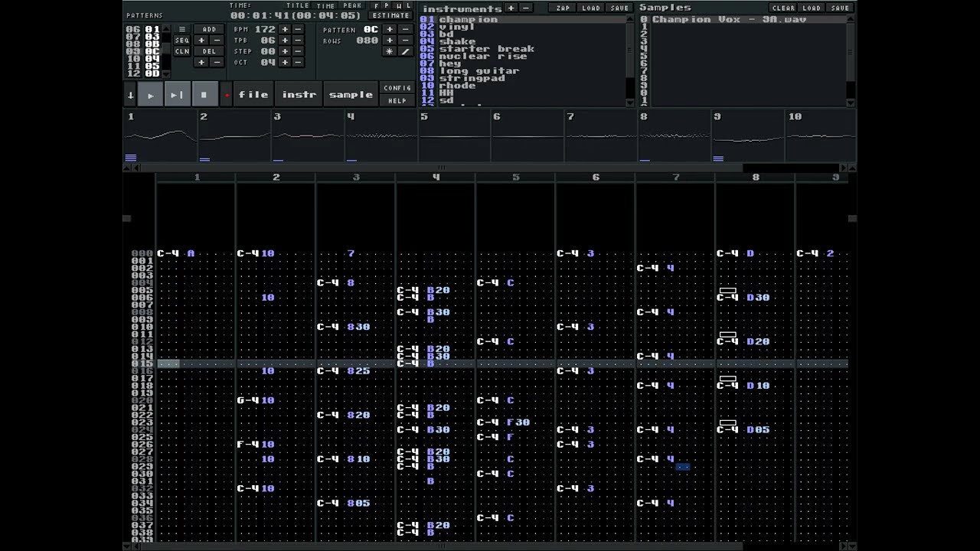
Task: Click the down-arrow follow icon beside play
Action: 131,95
